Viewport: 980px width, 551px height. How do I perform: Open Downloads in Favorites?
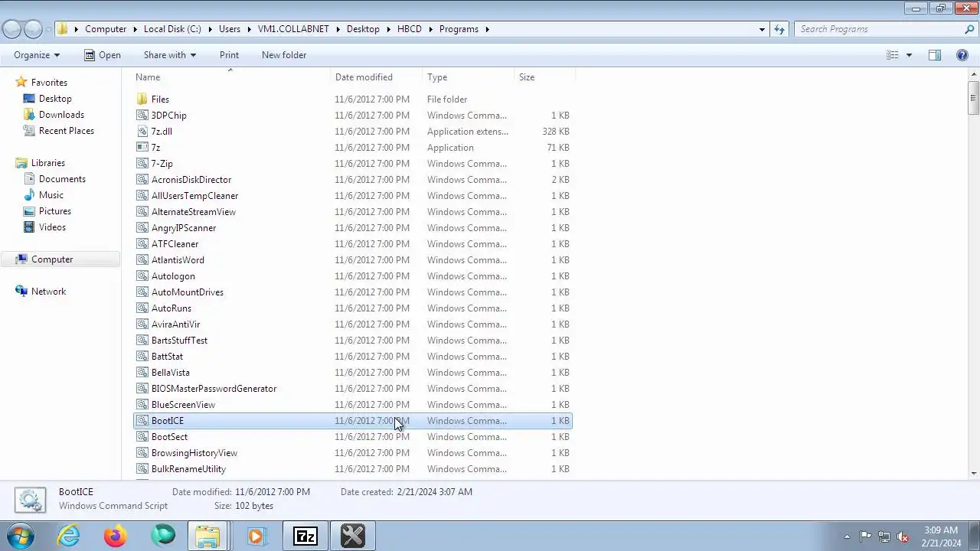click(x=61, y=115)
